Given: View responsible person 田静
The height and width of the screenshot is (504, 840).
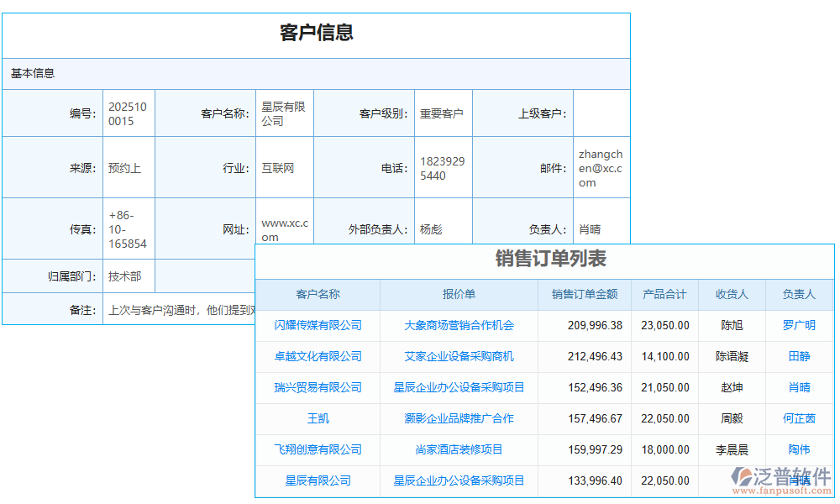Looking at the screenshot, I should coord(798,356).
